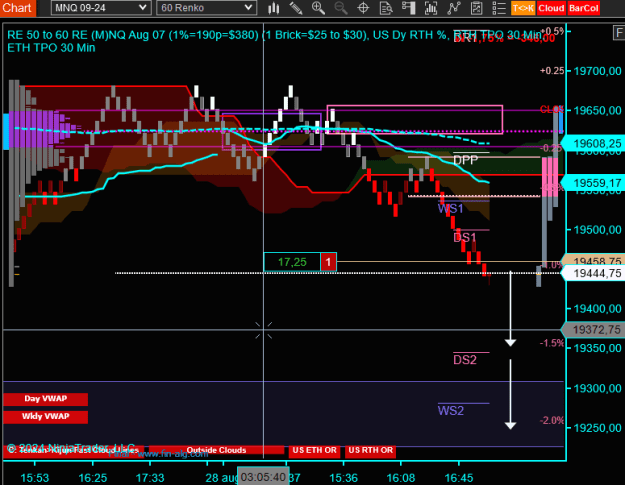
Task: Click the DPP pivot label
Action: click(x=466, y=160)
